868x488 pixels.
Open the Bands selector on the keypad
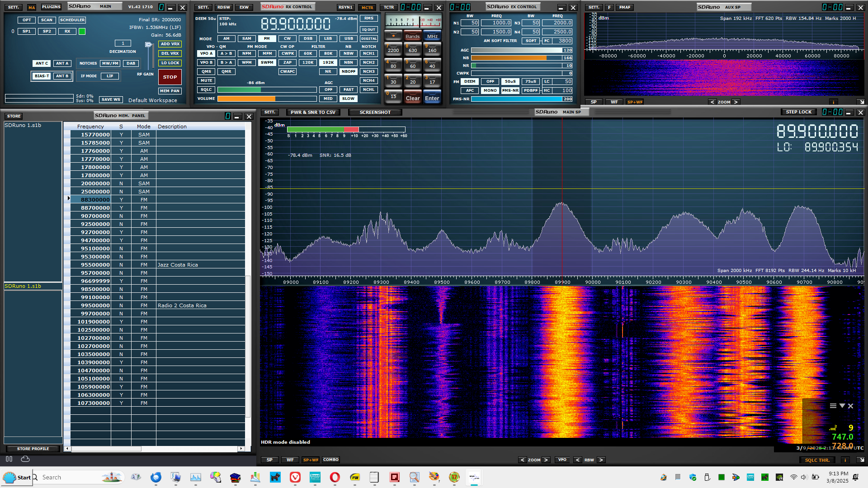pos(412,36)
